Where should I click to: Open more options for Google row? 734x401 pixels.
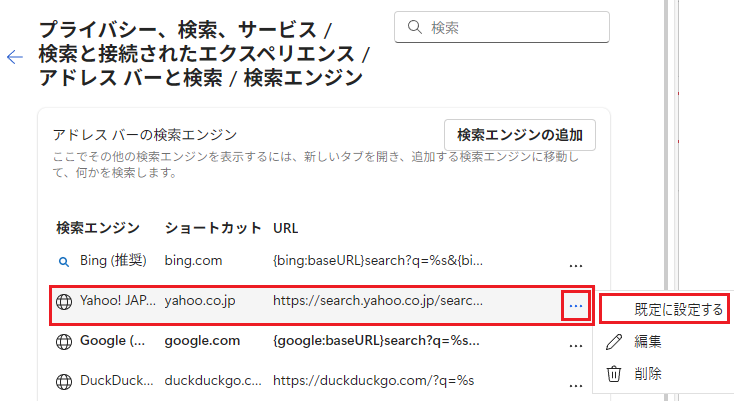[575, 346]
